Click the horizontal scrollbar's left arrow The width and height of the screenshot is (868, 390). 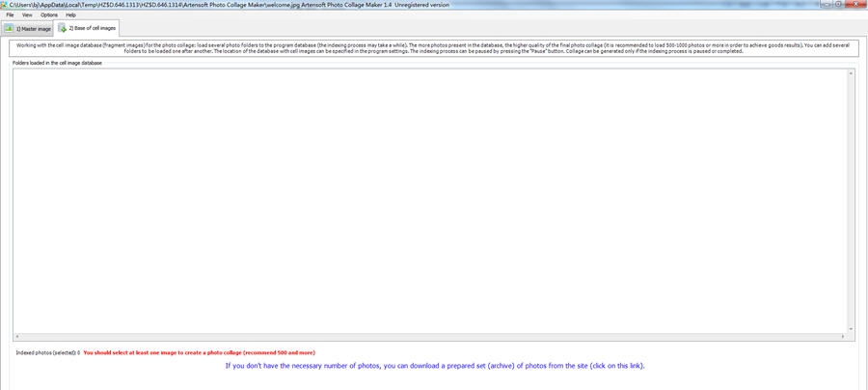pos(17,336)
